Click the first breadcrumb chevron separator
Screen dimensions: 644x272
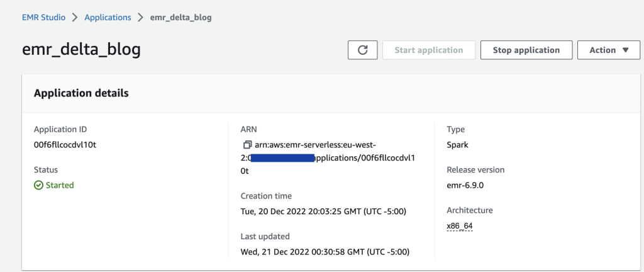coord(75,18)
